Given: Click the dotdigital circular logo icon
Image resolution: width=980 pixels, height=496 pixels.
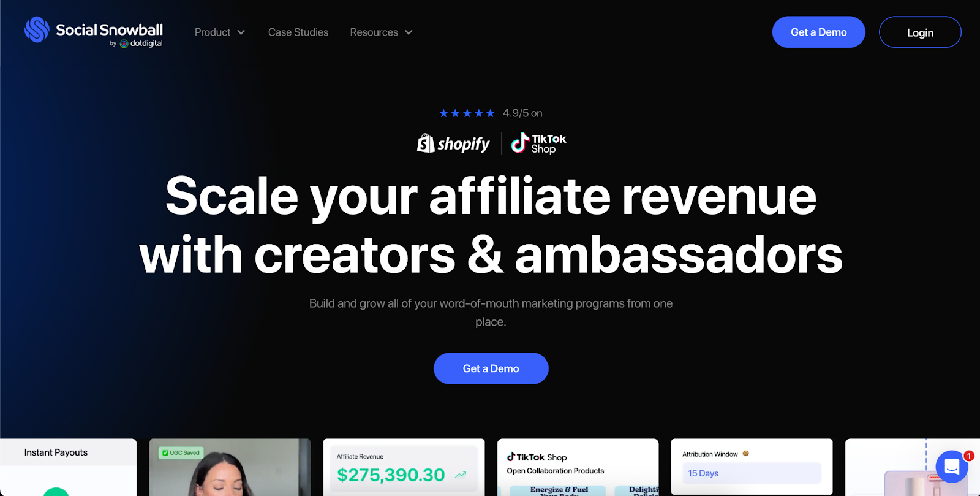Looking at the screenshot, I should pyautogui.click(x=124, y=44).
